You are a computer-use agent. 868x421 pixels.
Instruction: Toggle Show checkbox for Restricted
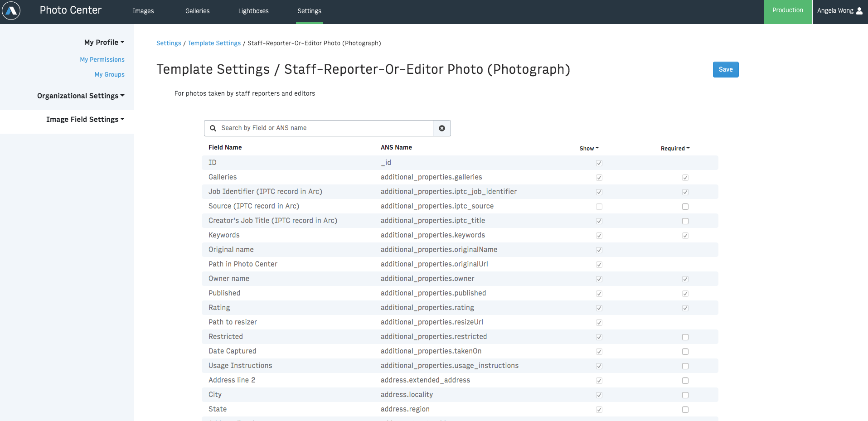coord(599,337)
